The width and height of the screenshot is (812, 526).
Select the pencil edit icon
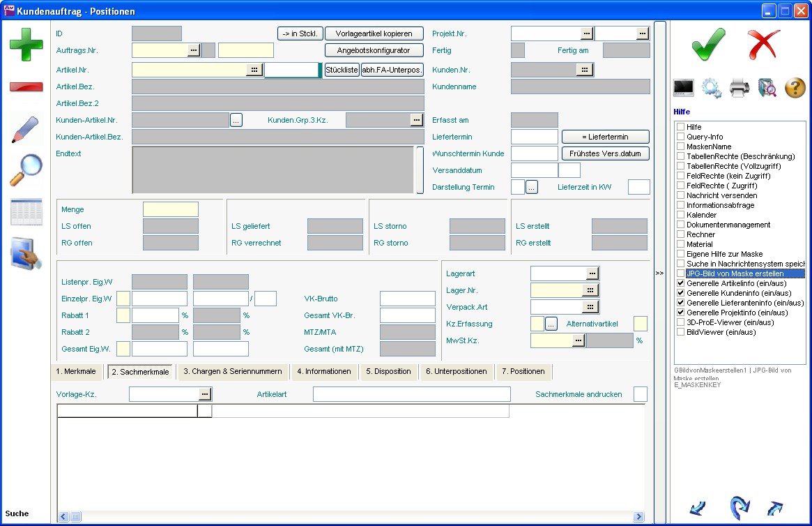(x=26, y=130)
